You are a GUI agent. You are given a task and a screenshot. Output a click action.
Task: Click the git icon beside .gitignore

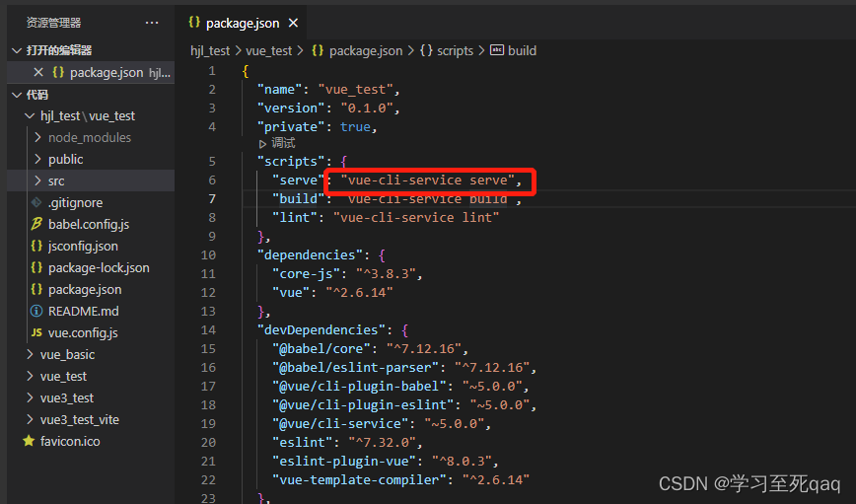(36, 202)
